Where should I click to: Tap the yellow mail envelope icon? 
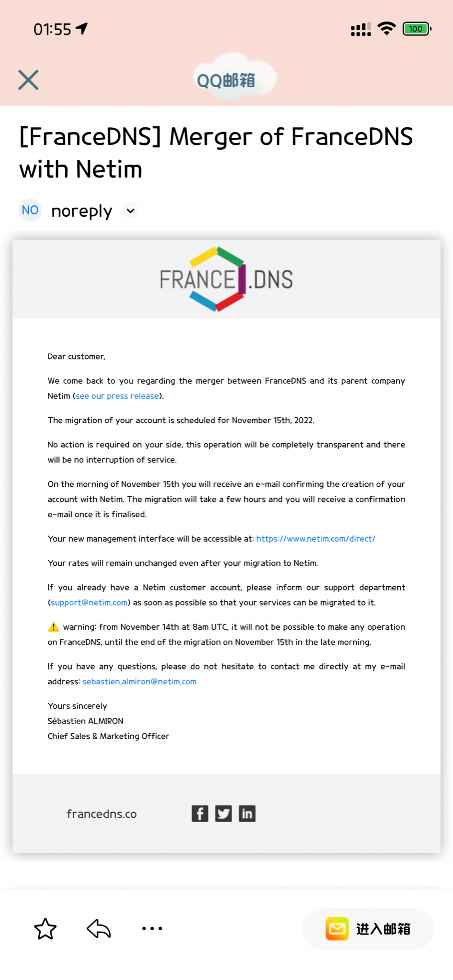point(337,929)
